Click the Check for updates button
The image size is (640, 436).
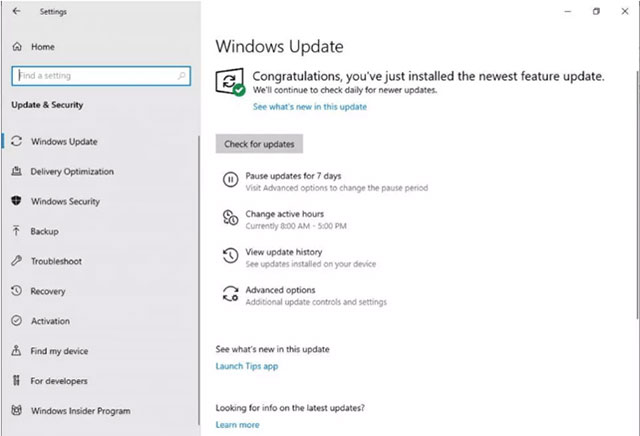point(259,144)
